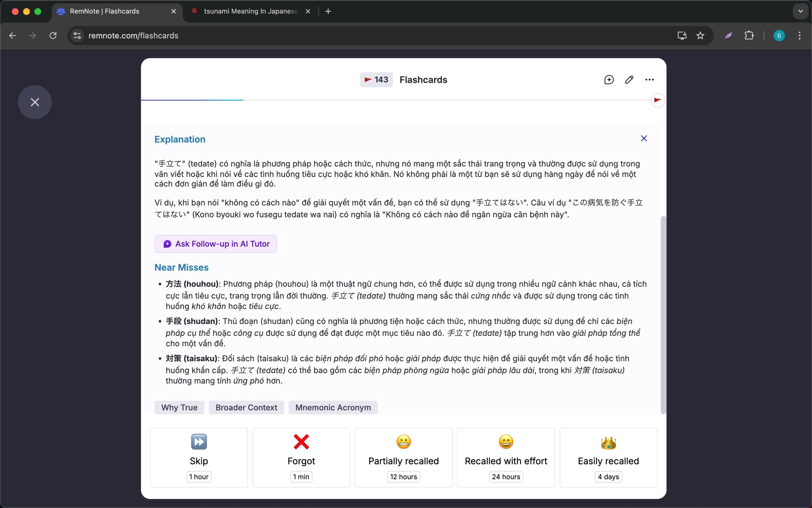Click the install app icon
Viewport: 812px width, 508px height.
[x=682, y=36]
